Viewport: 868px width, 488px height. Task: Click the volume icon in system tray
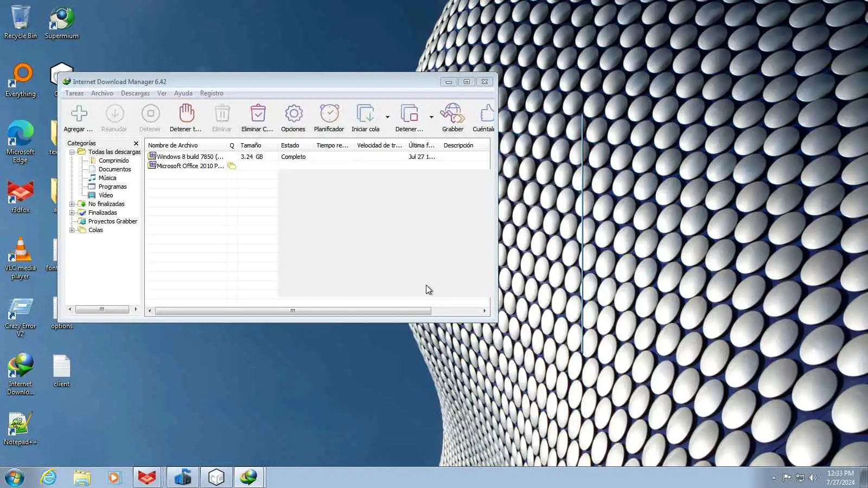(x=813, y=478)
